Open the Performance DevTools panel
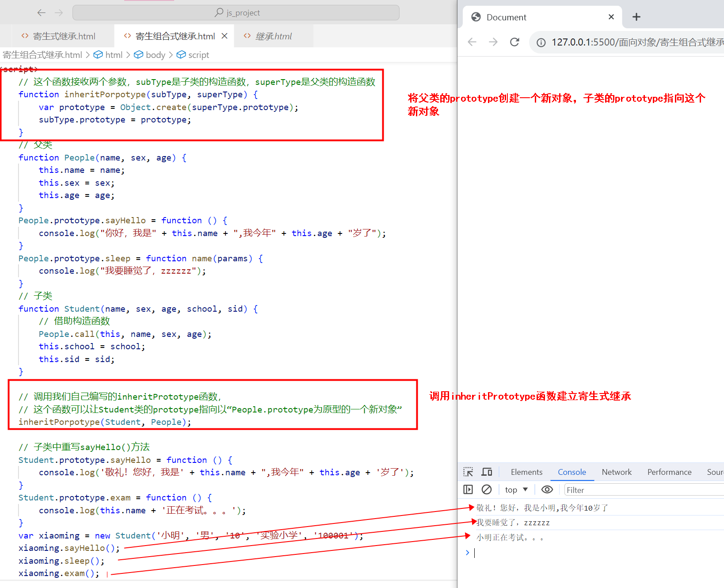The image size is (724, 588). click(x=669, y=472)
